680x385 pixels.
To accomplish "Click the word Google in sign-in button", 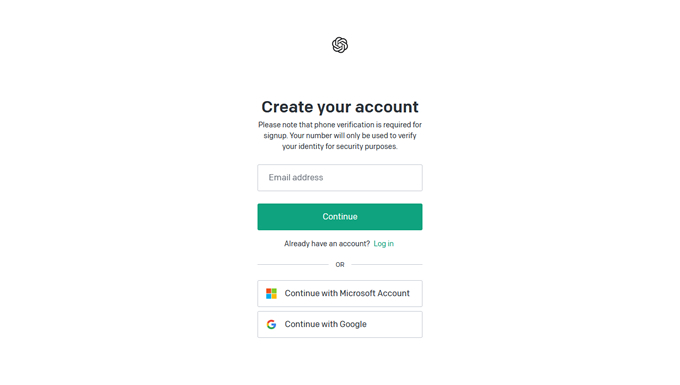I will (x=353, y=324).
